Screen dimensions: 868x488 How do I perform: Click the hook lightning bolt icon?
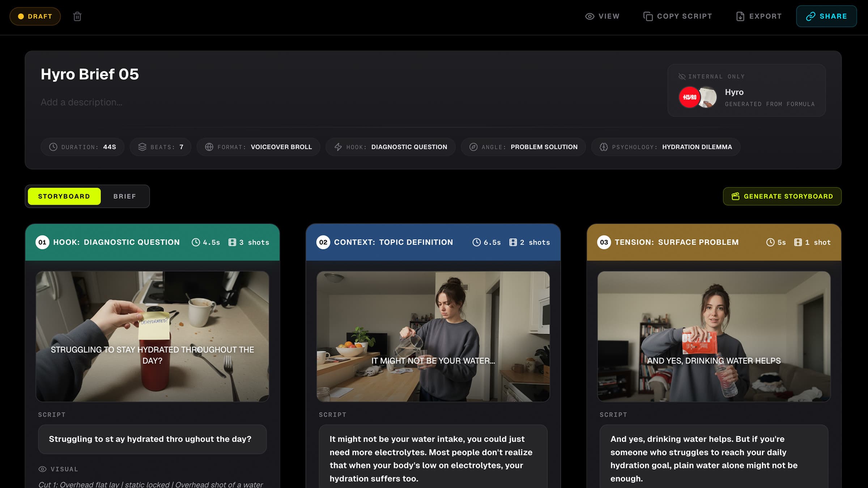338,147
